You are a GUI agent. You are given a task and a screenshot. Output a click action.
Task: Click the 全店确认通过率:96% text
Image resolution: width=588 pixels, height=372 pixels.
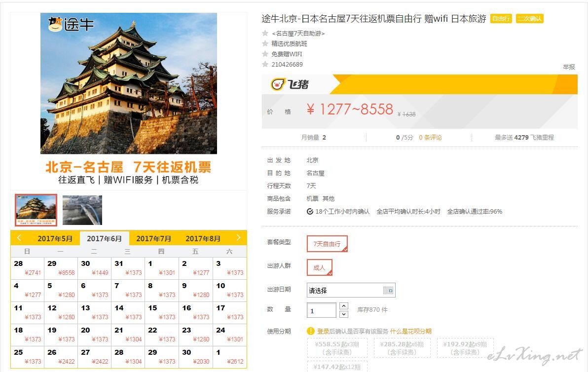pyautogui.click(x=475, y=212)
